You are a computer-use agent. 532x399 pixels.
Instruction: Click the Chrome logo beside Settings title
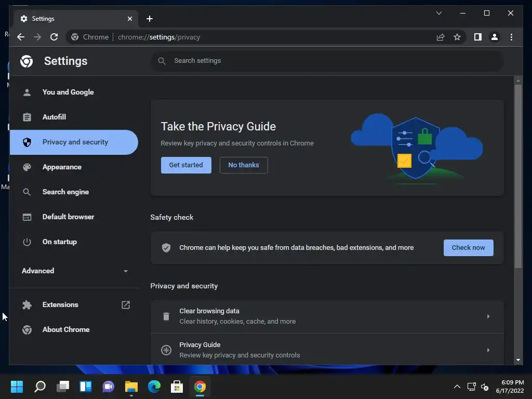(x=26, y=61)
